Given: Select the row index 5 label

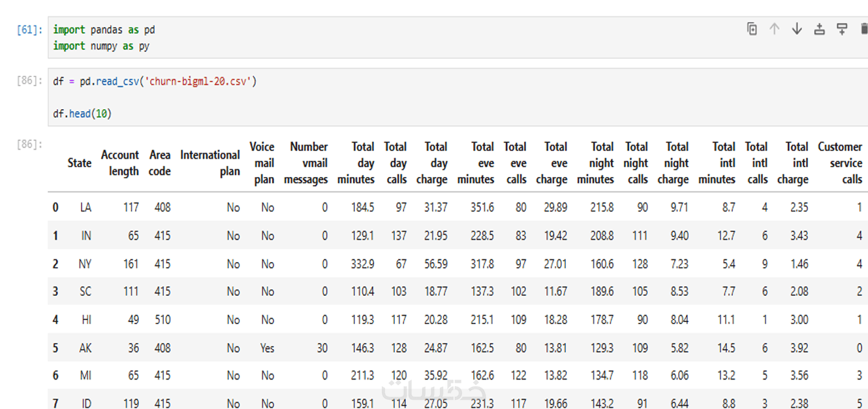Looking at the screenshot, I should (x=55, y=348).
